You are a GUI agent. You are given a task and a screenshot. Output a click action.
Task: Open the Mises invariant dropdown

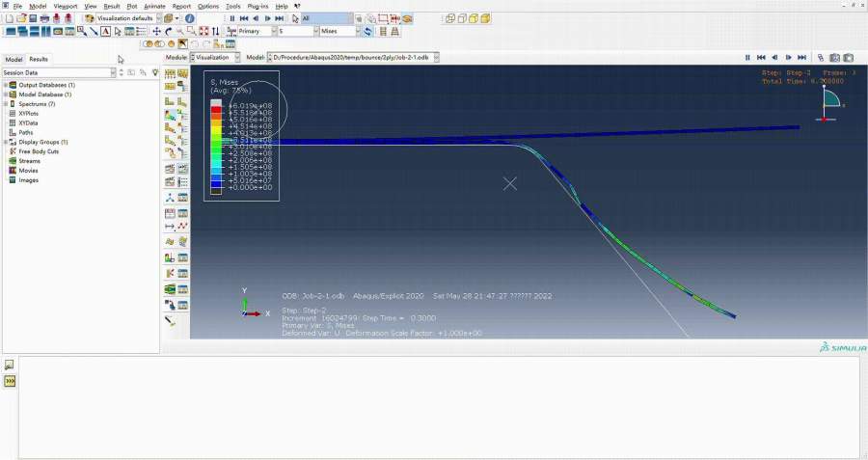[x=339, y=31]
